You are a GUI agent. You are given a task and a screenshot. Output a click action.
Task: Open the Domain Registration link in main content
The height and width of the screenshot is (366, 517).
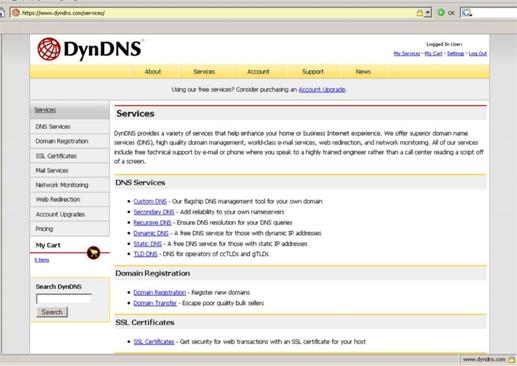tap(160, 292)
